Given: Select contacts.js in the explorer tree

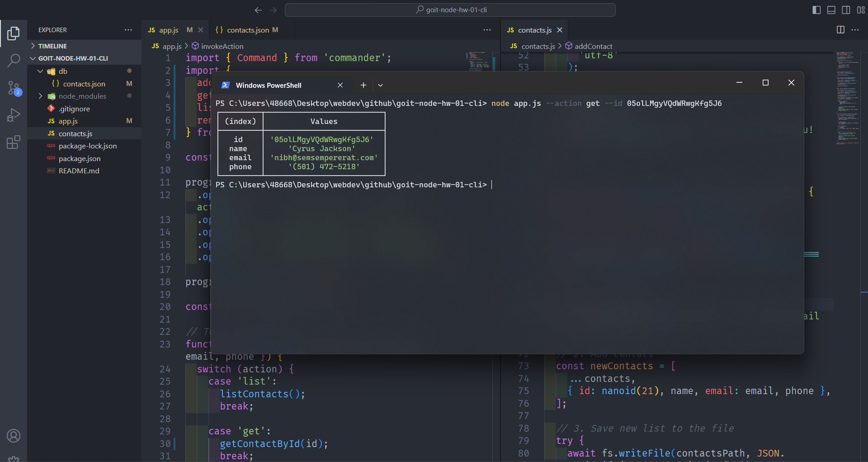Looking at the screenshot, I should [85, 133].
